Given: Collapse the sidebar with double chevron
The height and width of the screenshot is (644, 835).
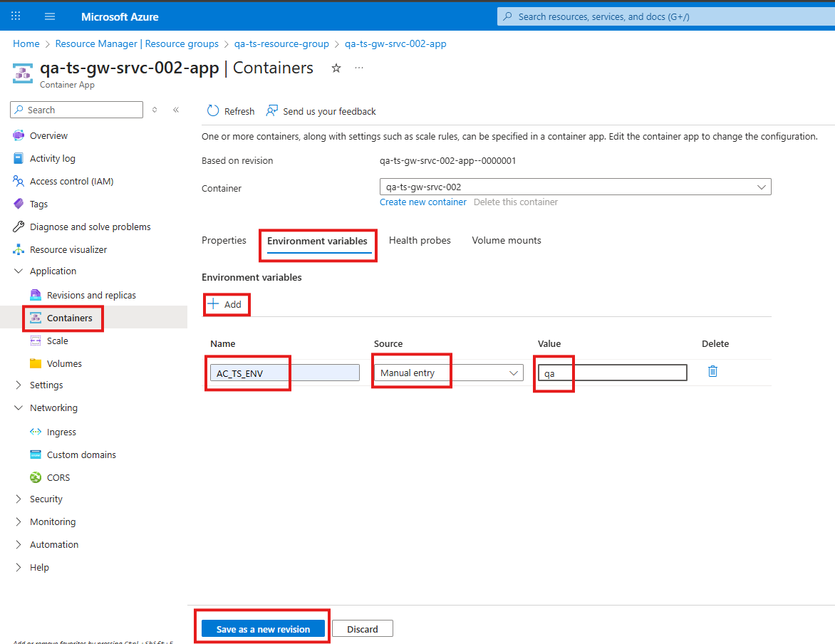Looking at the screenshot, I should [176, 110].
